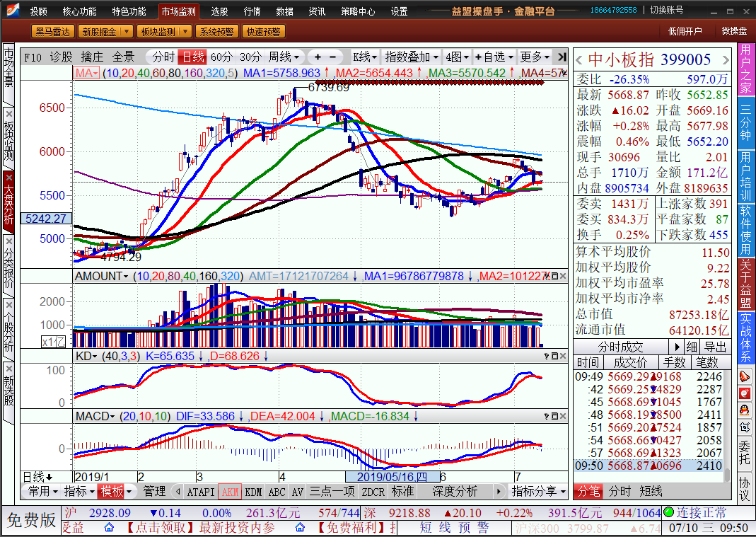Click the 09:50 trade row 5668.87

point(649,466)
